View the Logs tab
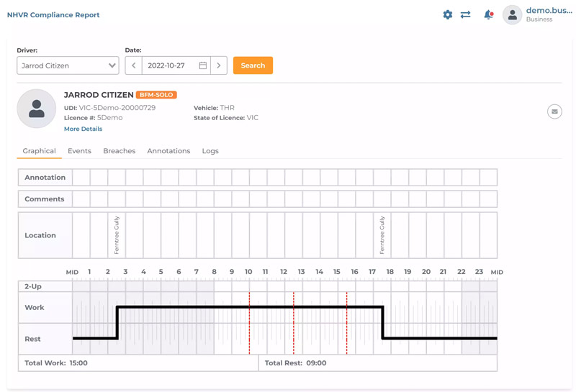The image size is (576, 392). click(x=210, y=151)
